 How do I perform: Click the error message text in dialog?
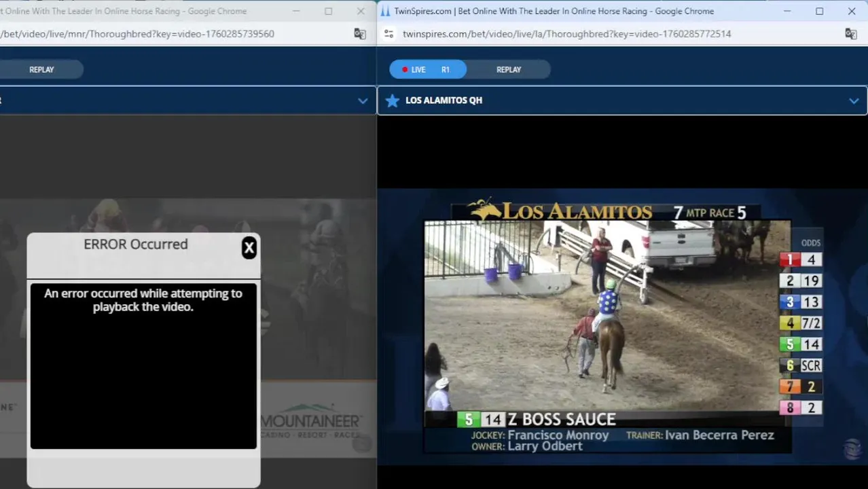[x=143, y=300]
